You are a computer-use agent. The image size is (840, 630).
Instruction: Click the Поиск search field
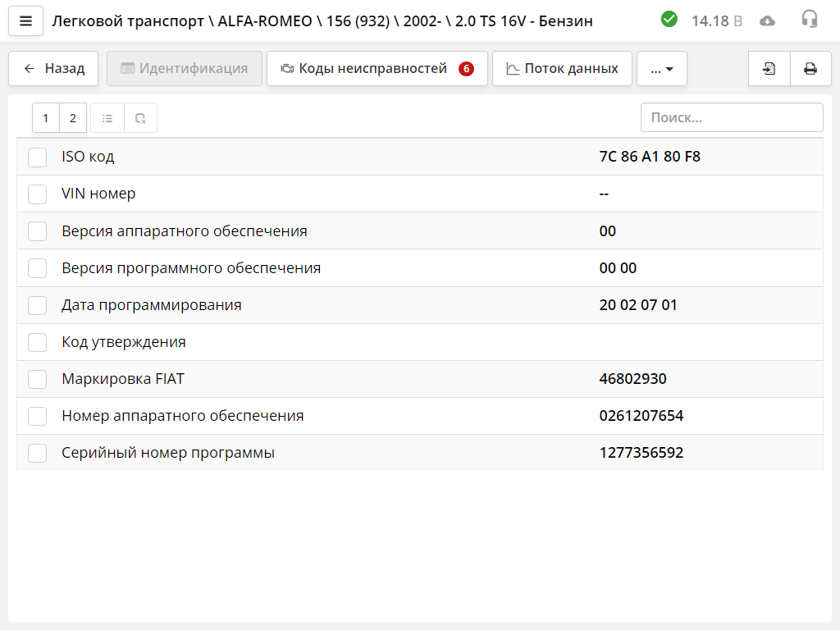(731, 117)
